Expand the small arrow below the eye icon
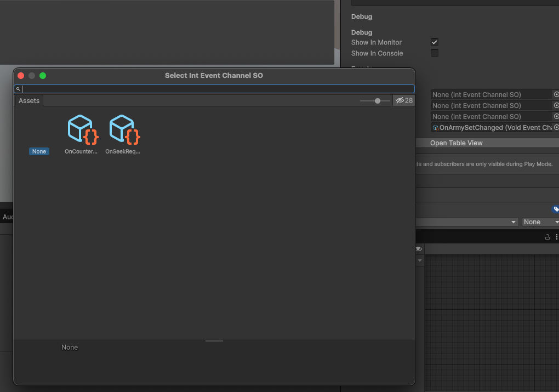This screenshot has width=559, height=392. (x=420, y=260)
